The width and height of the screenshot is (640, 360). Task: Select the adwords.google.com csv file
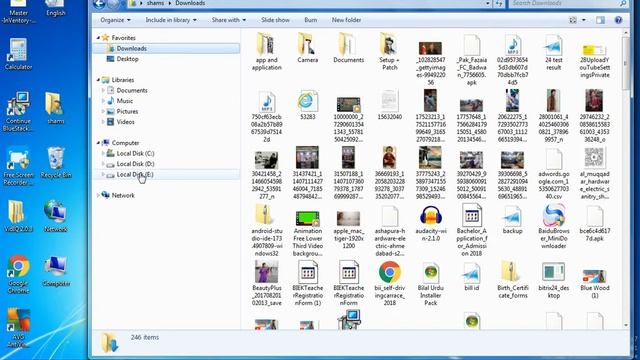[553, 174]
